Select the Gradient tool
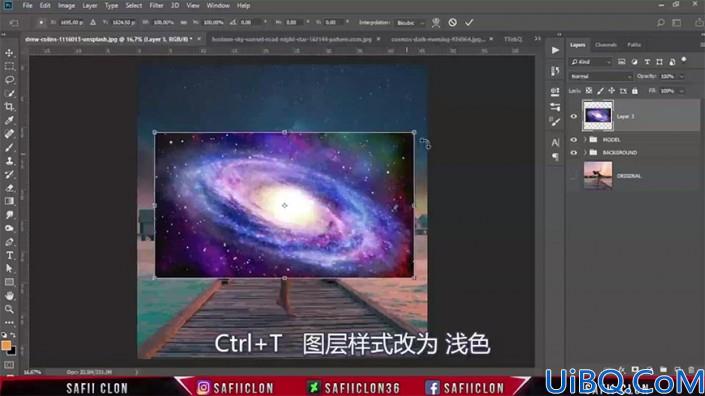705x396 pixels. click(9, 201)
